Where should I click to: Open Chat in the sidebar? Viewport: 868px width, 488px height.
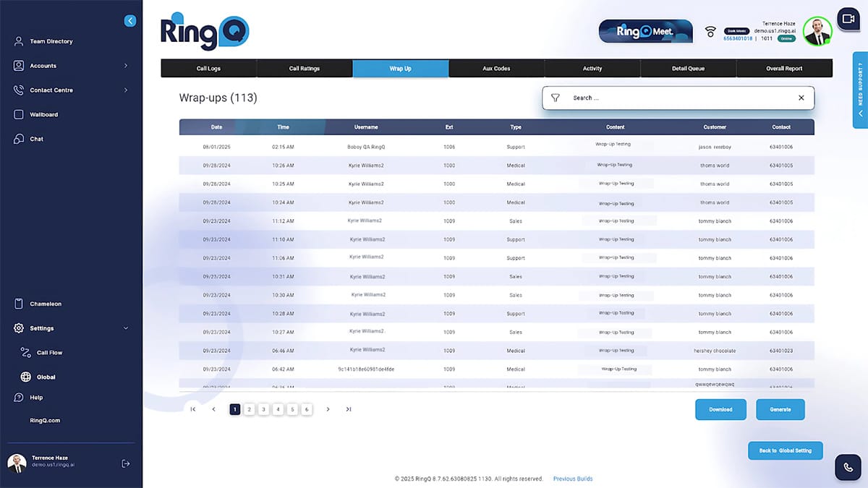coord(36,139)
